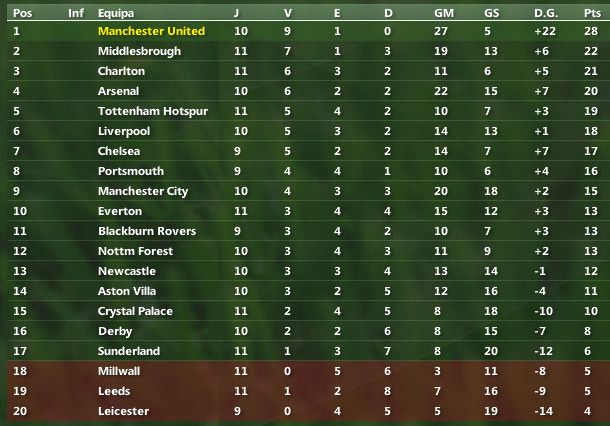Open Manchester United team page

tap(151, 31)
